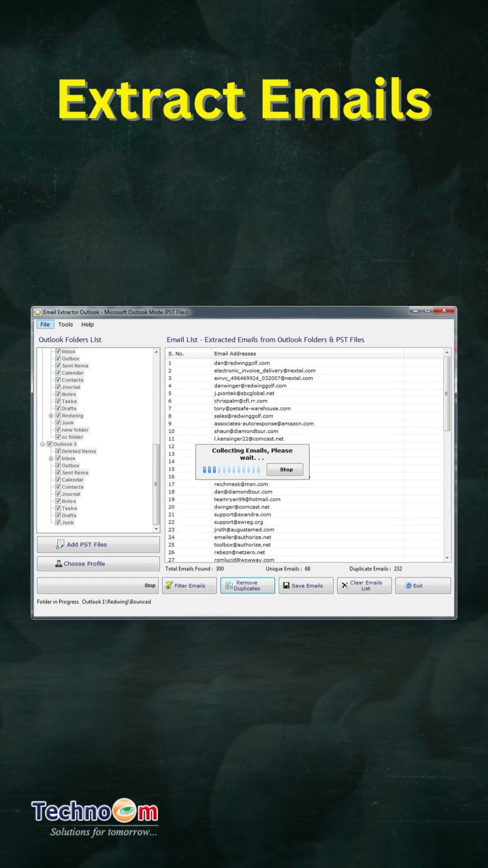Screen dimensions: 488x868
Task: Click the Remove Duplicates button
Action: click(248, 585)
